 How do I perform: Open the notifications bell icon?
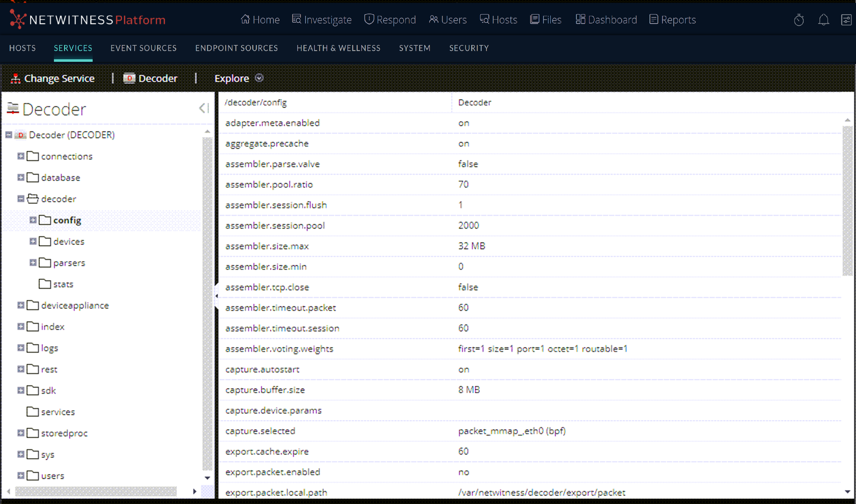click(x=823, y=20)
